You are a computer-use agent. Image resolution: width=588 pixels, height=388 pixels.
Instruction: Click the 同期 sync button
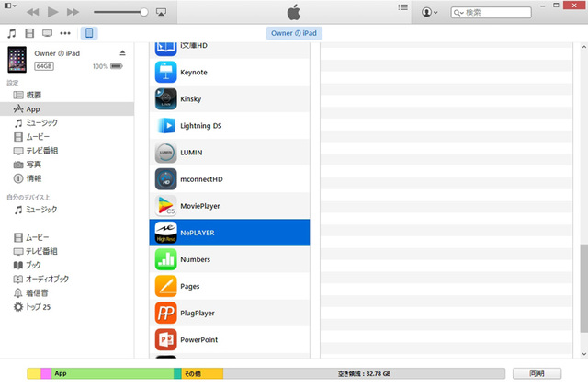[x=536, y=373]
